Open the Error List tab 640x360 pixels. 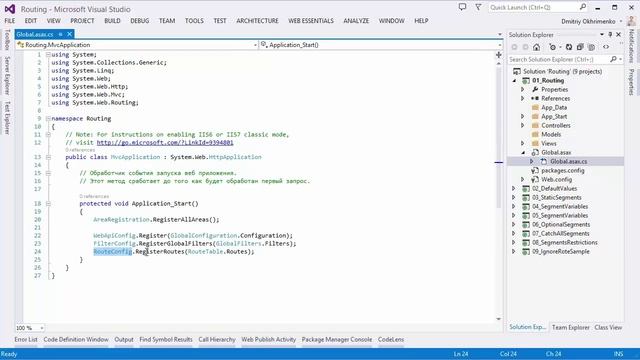(26, 340)
